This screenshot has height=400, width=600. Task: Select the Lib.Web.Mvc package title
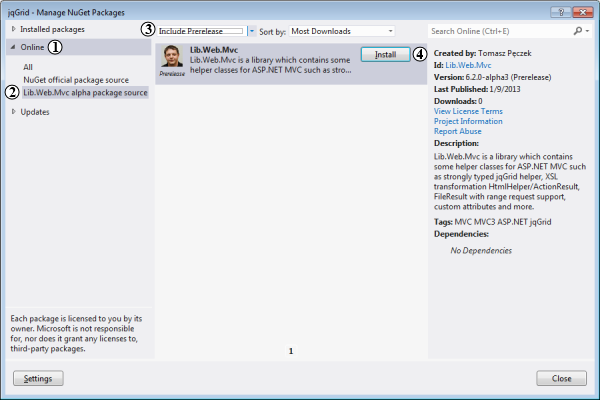(214, 50)
